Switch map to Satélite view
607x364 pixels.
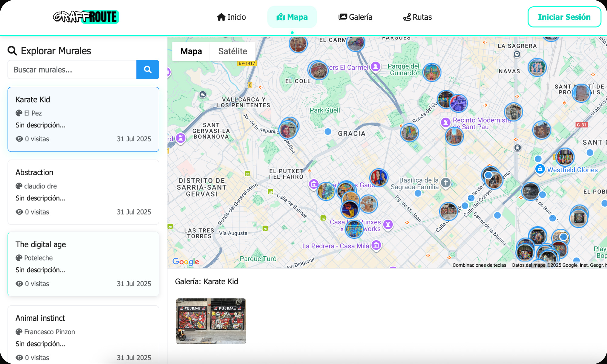[x=232, y=51]
